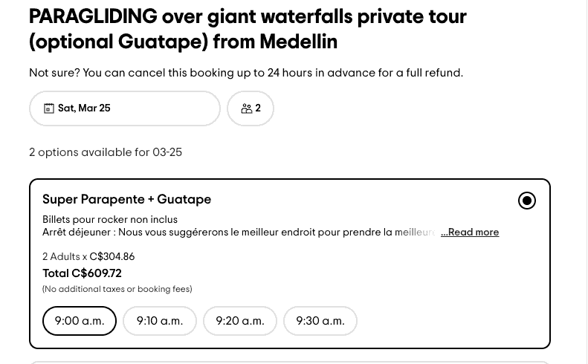Click the travelers people icon
The width and height of the screenshot is (588, 364).
pos(246,108)
